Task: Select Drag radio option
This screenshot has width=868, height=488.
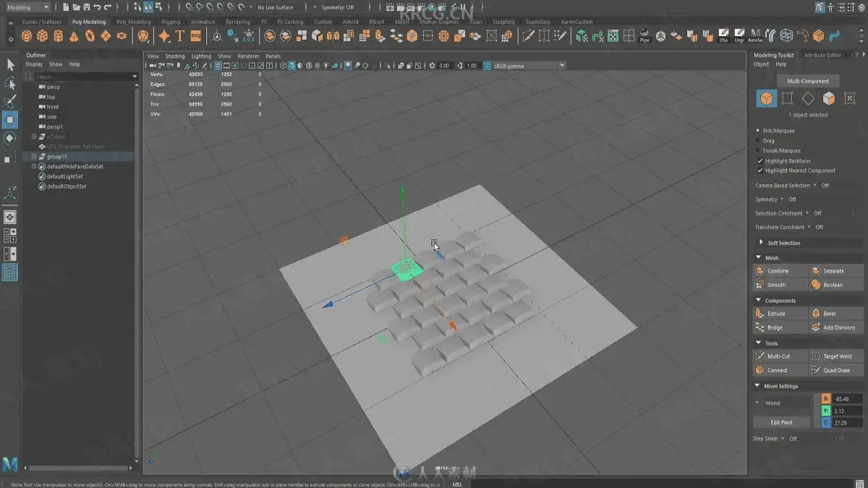Action: [758, 141]
